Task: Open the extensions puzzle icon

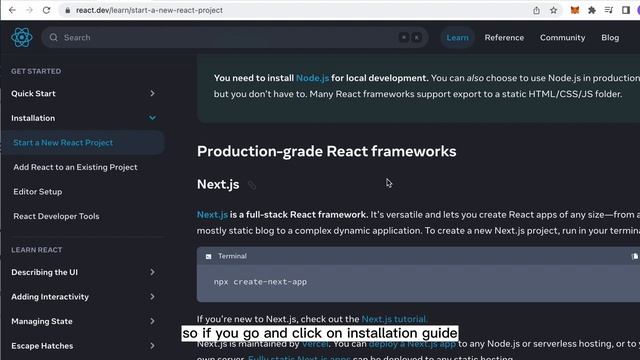Action: coord(592,10)
